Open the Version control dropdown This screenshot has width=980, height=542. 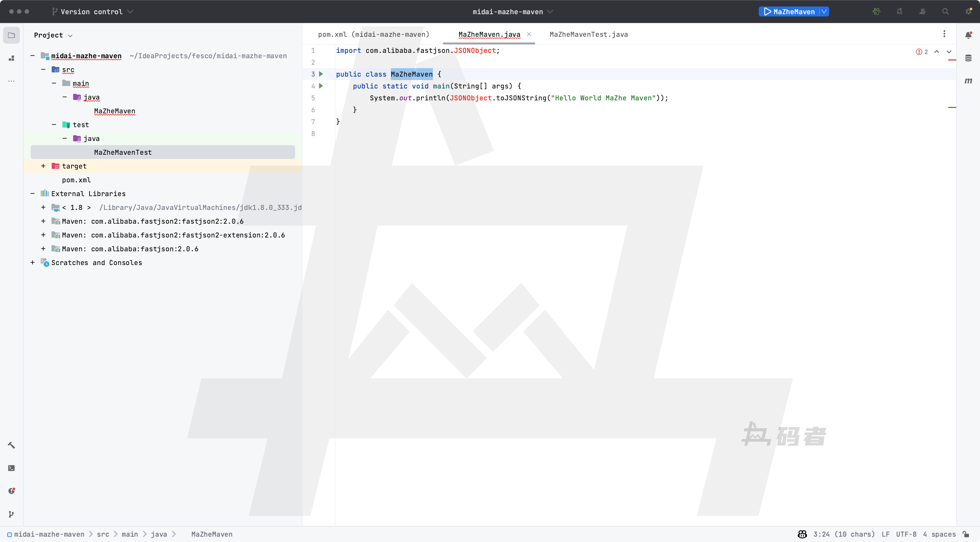pyautogui.click(x=92, y=11)
